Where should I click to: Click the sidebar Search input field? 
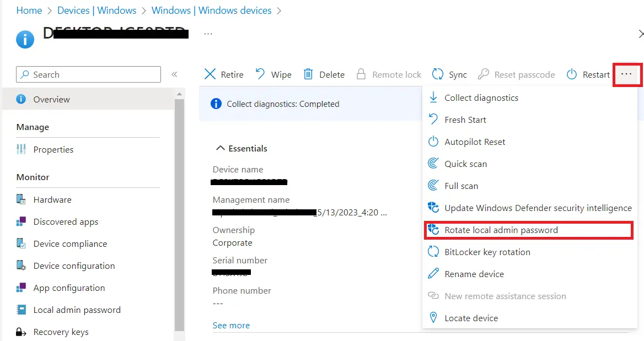tap(88, 74)
